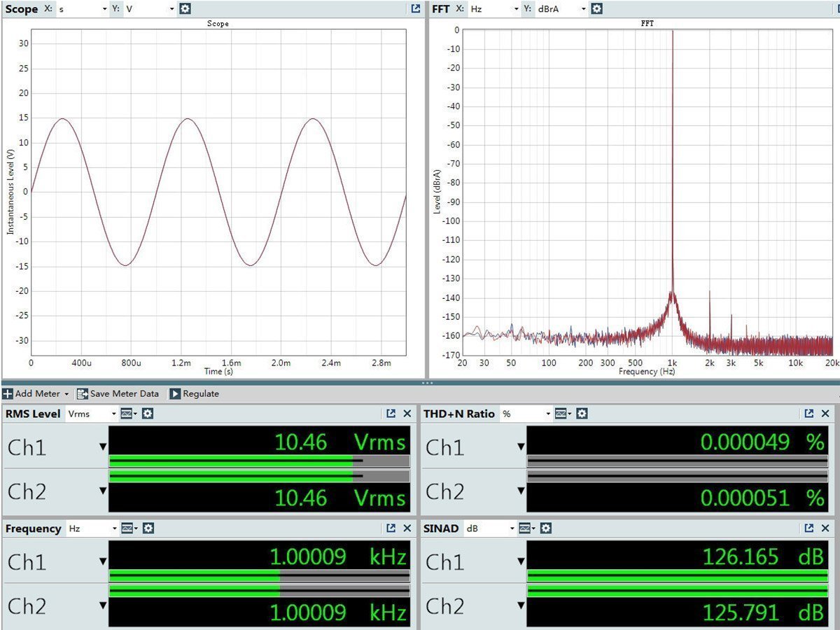The image size is (840, 630).
Task: Pop out the Scope graph window
Action: (416, 9)
